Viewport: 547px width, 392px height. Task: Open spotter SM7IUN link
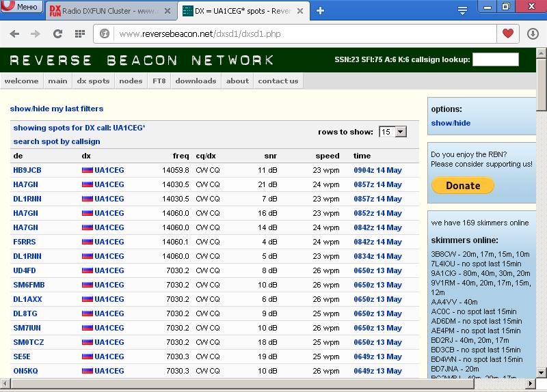pyautogui.click(x=27, y=328)
